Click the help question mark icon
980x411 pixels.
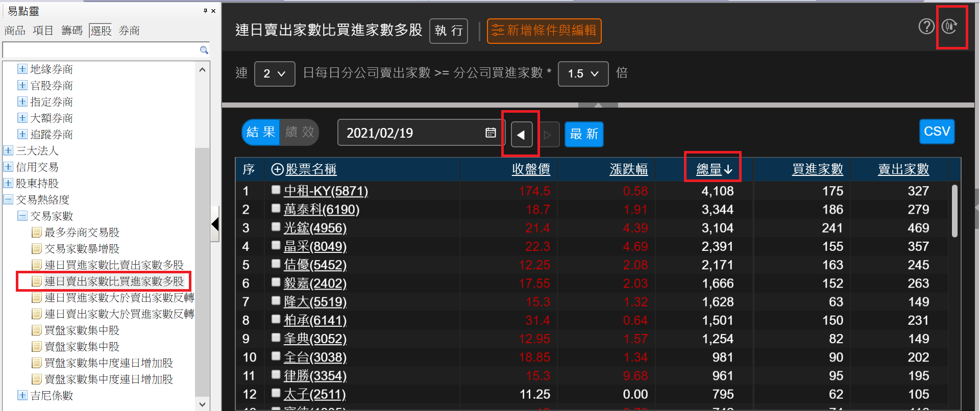(x=926, y=27)
